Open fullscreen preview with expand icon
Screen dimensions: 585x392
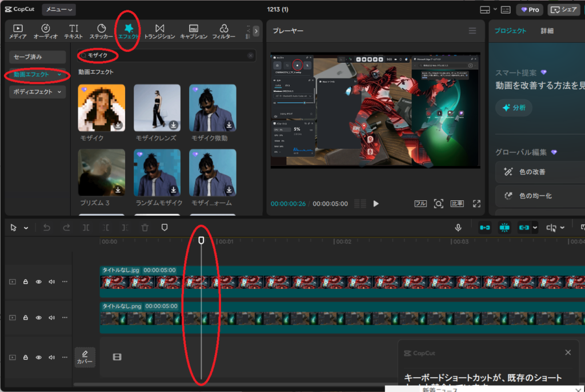coord(476,204)
